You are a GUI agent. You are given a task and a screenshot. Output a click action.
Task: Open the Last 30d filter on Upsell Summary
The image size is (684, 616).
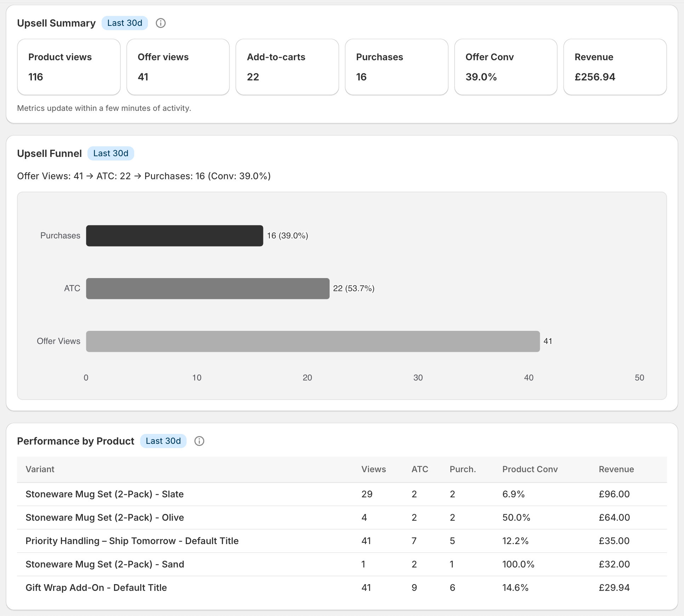tap(125, 23)
